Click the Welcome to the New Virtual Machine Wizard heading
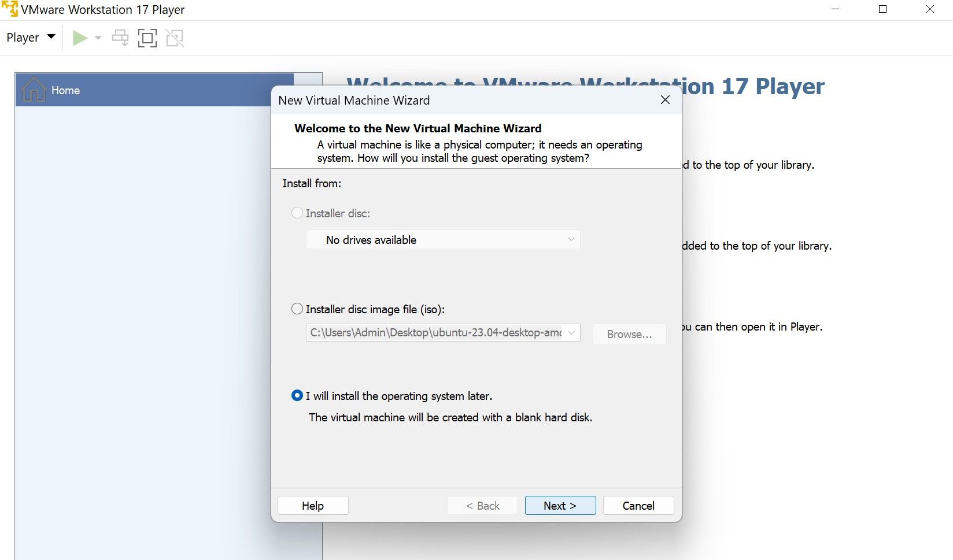The height and width of the screenshot is (560, 953). tap(418, 128)
